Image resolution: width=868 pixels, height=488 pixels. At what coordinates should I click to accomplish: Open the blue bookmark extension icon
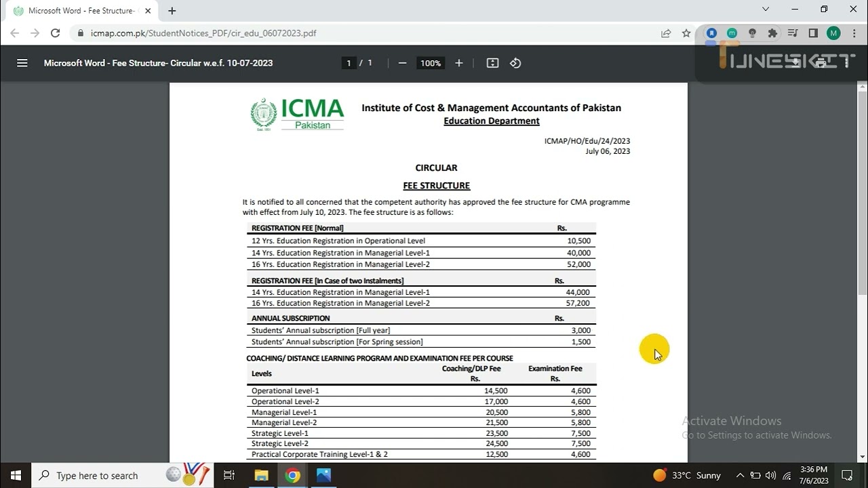coord(711,33)
